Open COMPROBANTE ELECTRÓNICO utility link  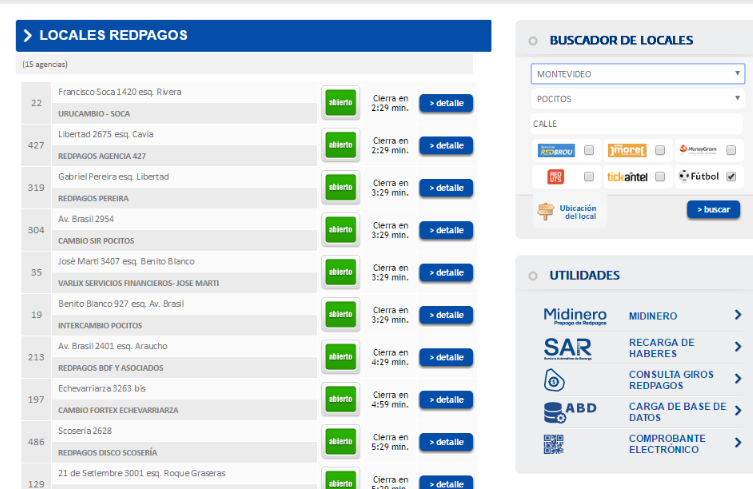[x=668, y=444]
